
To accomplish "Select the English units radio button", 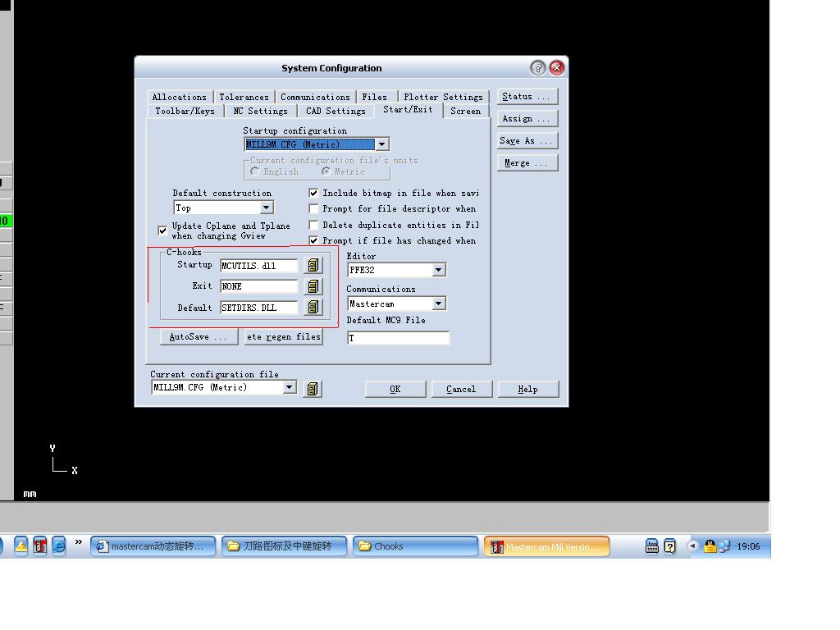I will point(255,171).
